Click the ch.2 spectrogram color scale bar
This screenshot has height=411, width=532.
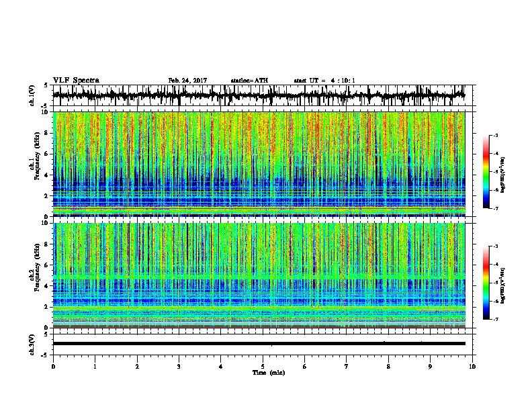[486, 283]
